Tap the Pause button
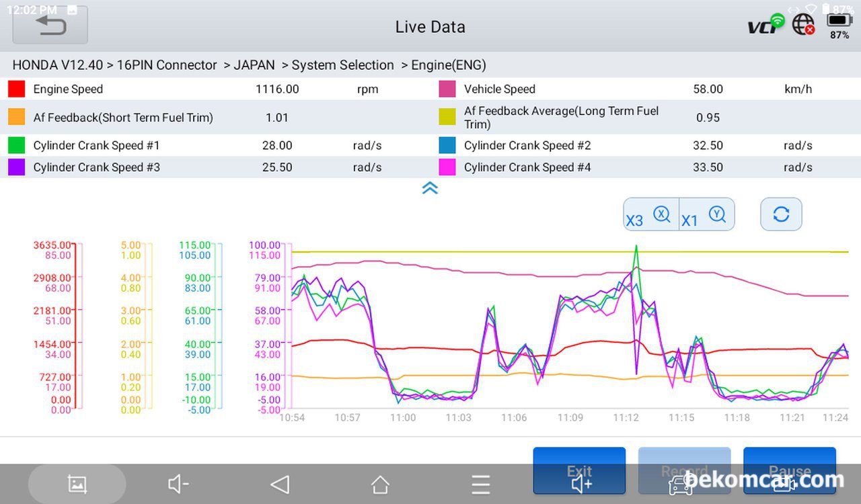 pyautogui.click(x=789, y=471)
